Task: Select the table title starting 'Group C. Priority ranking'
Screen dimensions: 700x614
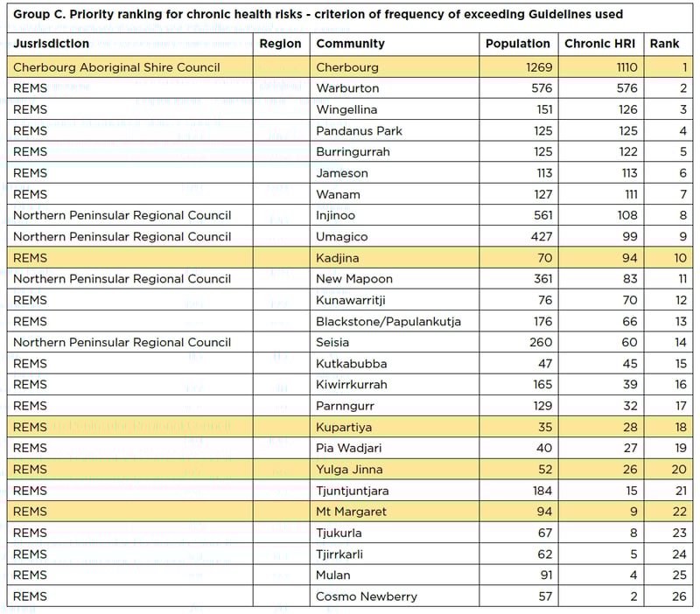Action: tap(318, 14)
